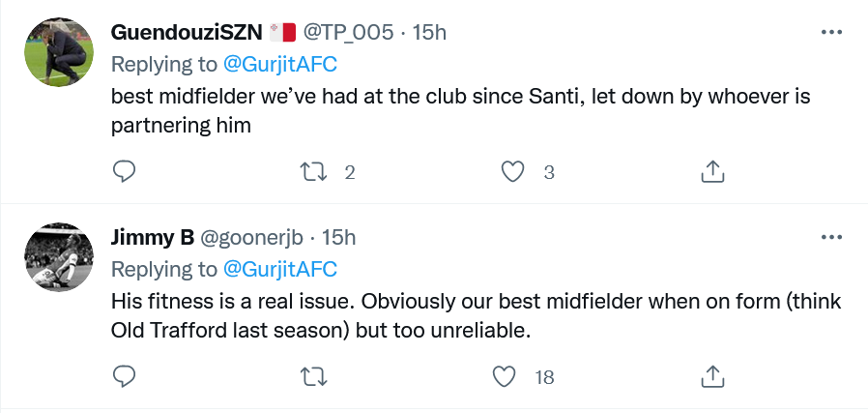Click the Jimmy B display name
This screenshot has height=413, width=868.
coord(154,236)
